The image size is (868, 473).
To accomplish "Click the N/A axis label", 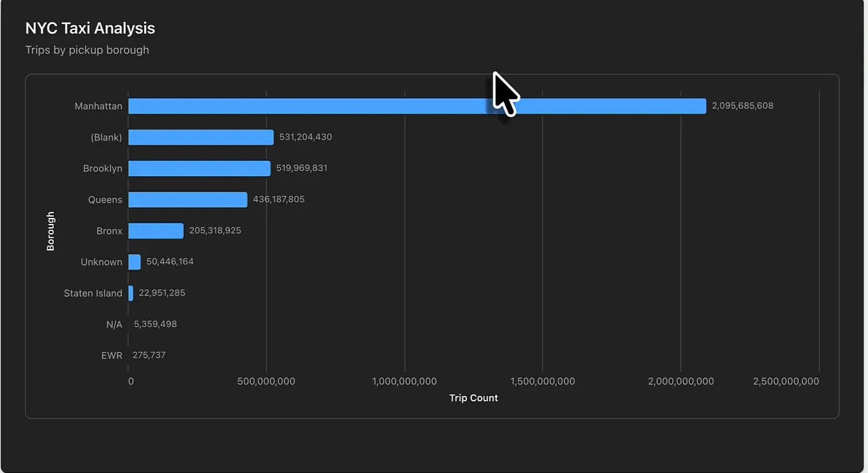I will pyautogui.click(x=114, y=324).
